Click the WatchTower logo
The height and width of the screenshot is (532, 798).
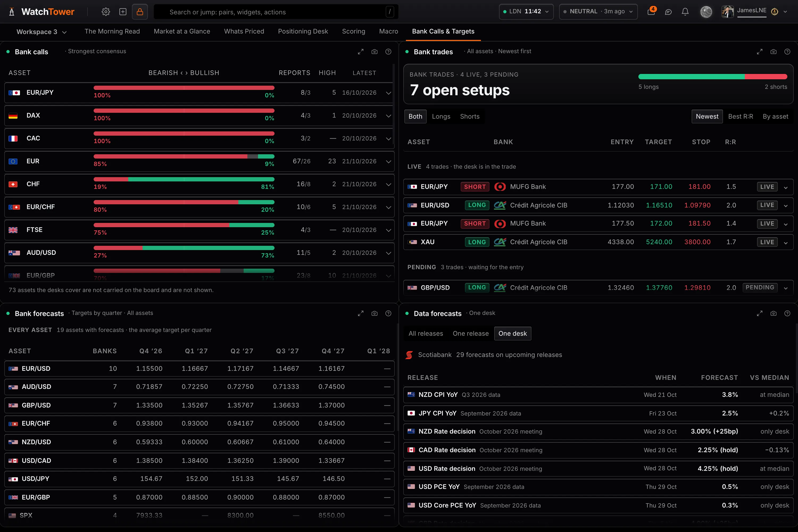(x=41, y=12)
